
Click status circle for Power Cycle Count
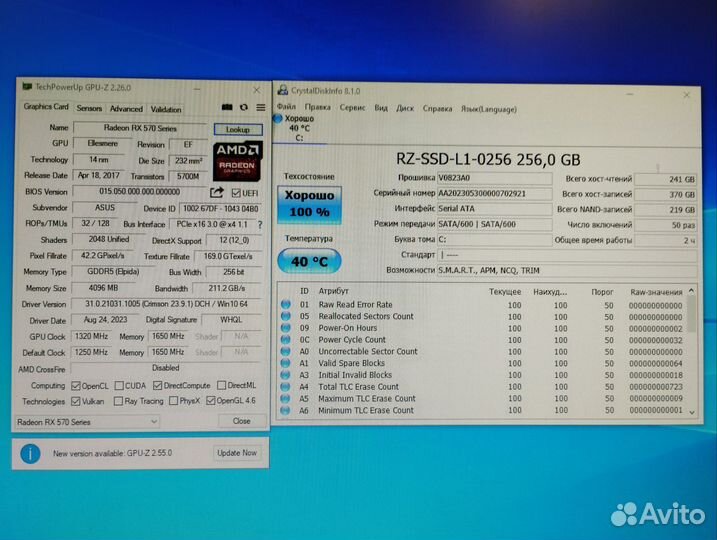pos(286,340)
